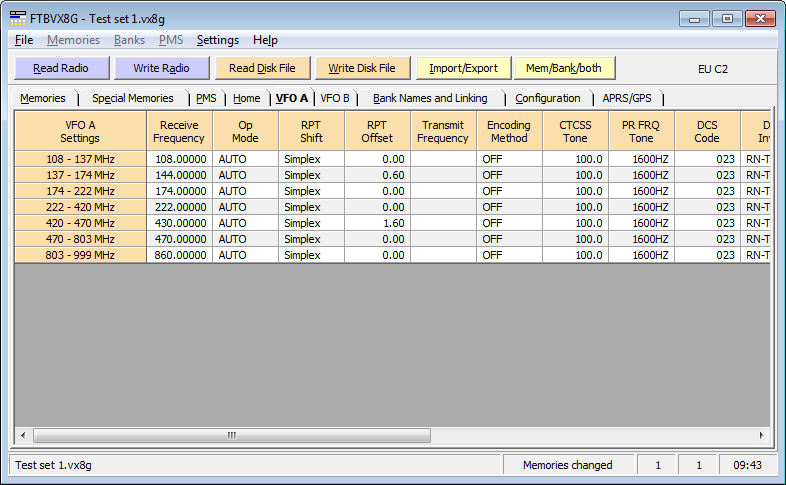
Task: Select the 137 - 174 MHz row header
Action: click(81, 175)
